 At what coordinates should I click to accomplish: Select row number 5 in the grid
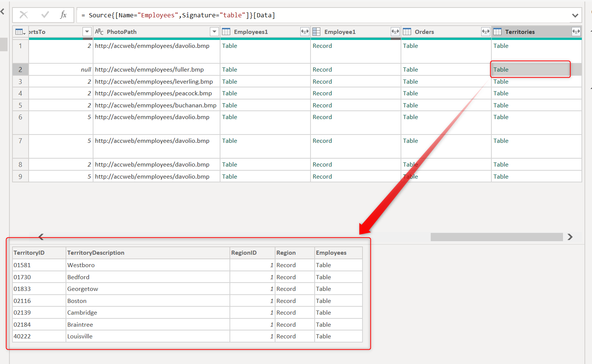(x=20, y=106)
